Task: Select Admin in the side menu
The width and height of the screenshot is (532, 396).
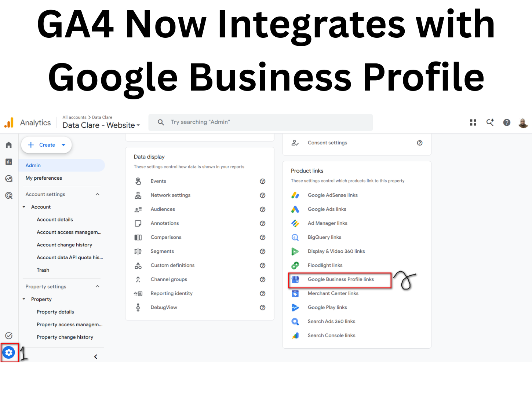Action: pos(62,165)
